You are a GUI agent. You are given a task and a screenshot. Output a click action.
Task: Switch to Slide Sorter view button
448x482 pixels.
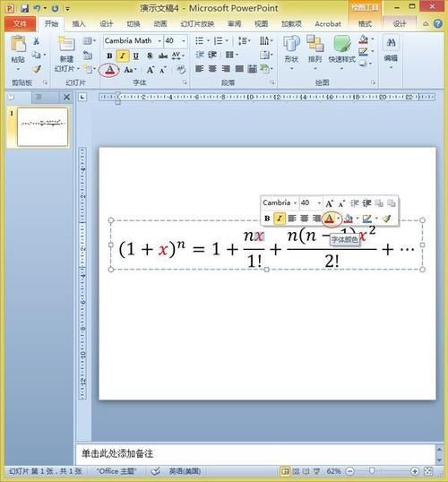click(x=296, y=471)
